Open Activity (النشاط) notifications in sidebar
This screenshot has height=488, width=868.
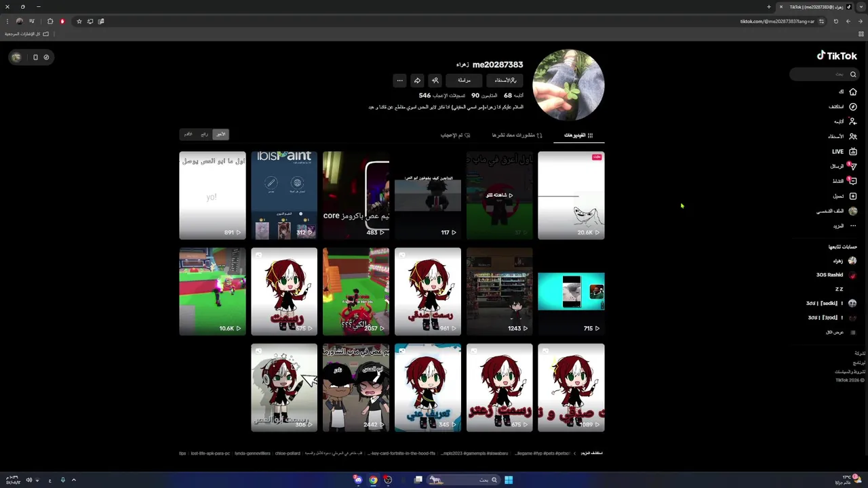pyautogui.click(x=845, y=181)
